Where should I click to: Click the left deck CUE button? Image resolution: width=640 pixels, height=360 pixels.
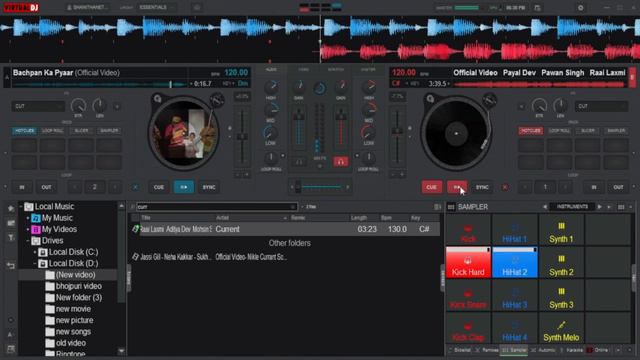click(x=159, y=187)
